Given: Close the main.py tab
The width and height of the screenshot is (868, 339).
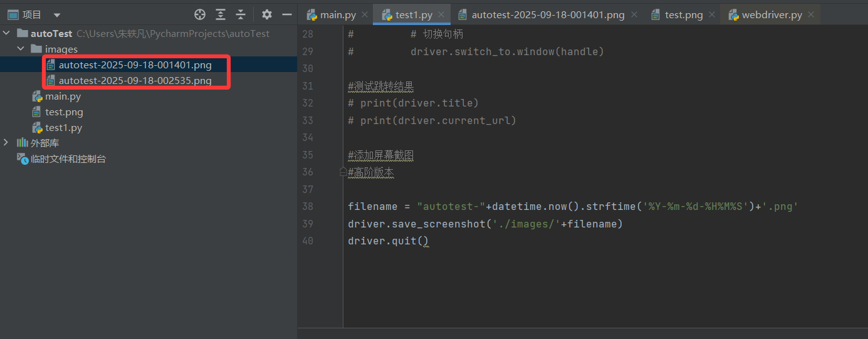Looking at the screenshot, I should tap(365, 14).
